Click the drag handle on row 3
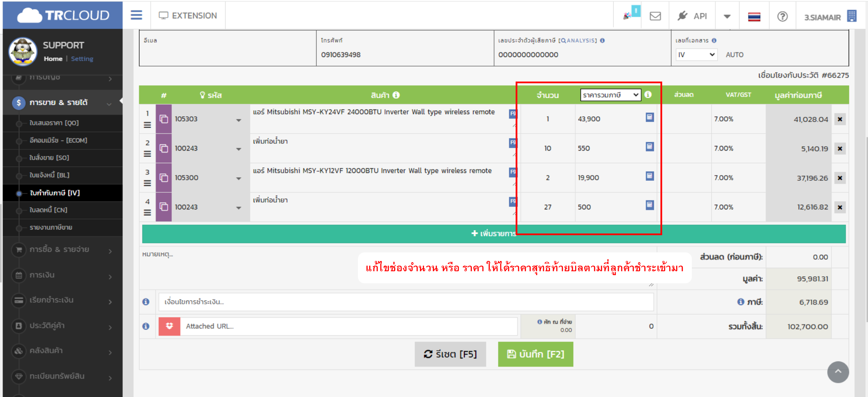This screenshot has height=397, width=868. point(147,183)
